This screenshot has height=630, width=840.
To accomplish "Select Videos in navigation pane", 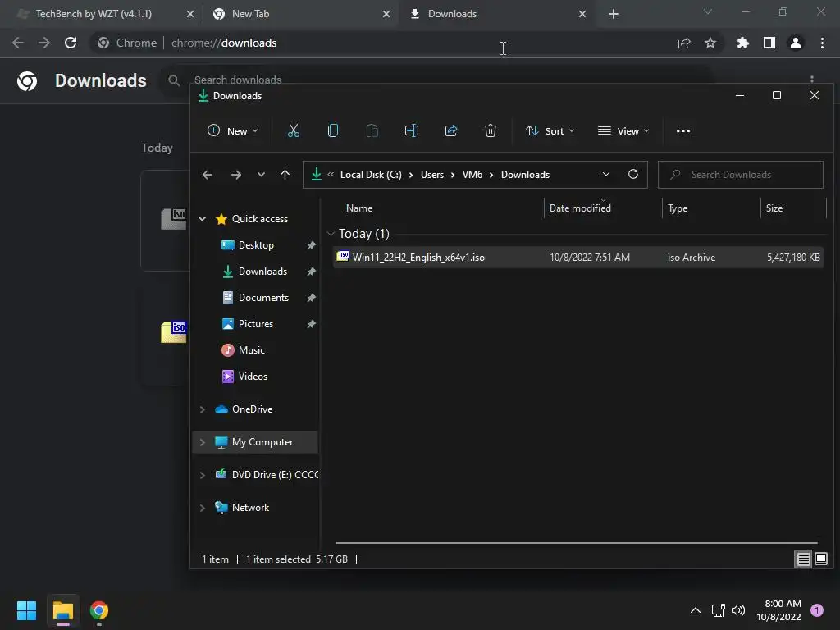I will [x=253, y=377].
